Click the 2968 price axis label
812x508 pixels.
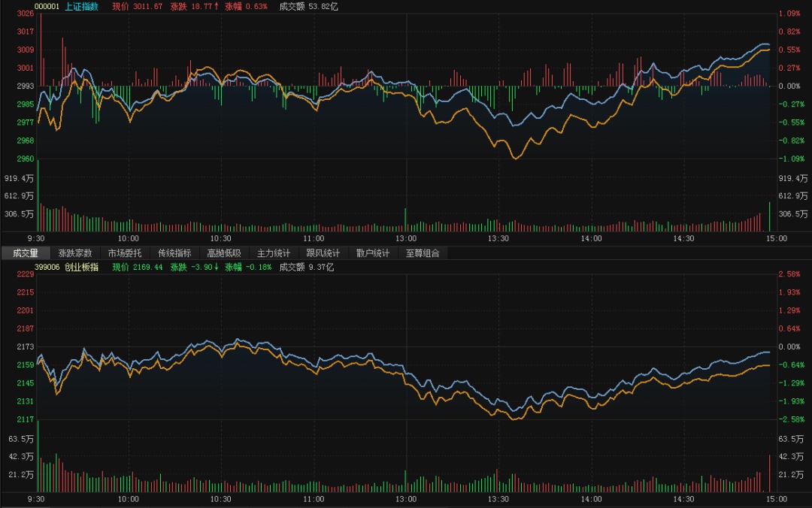[26, 141]
